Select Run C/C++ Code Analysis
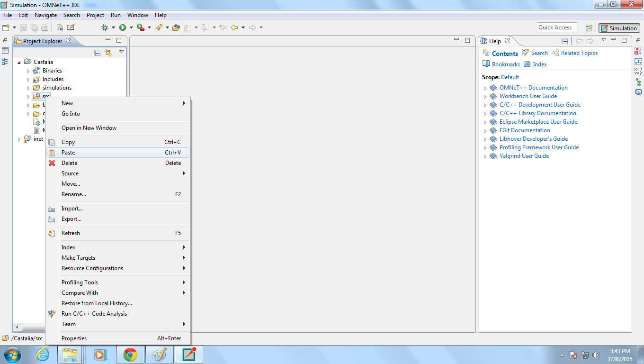 tap(118, 314)
